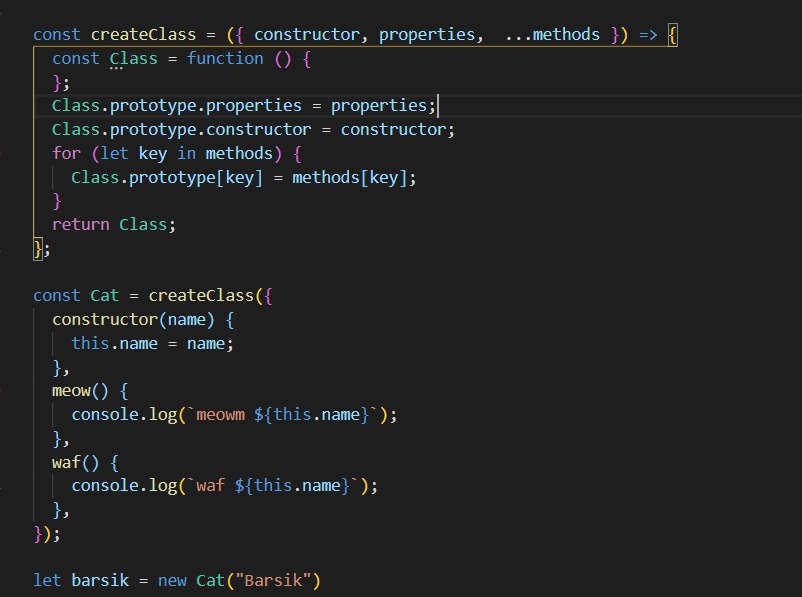Click 'console' on the meowm log line
Viewport: 802px width, 597px height.
[105, 414]
